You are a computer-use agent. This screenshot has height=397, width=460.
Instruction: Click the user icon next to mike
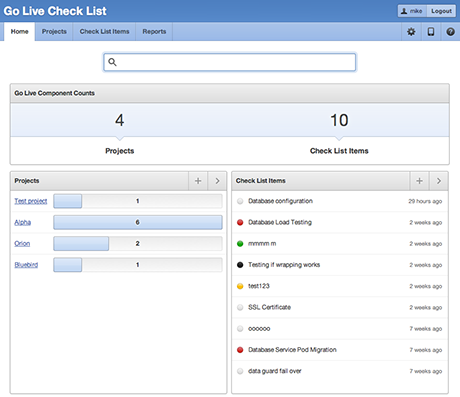(x=404, y=11)
